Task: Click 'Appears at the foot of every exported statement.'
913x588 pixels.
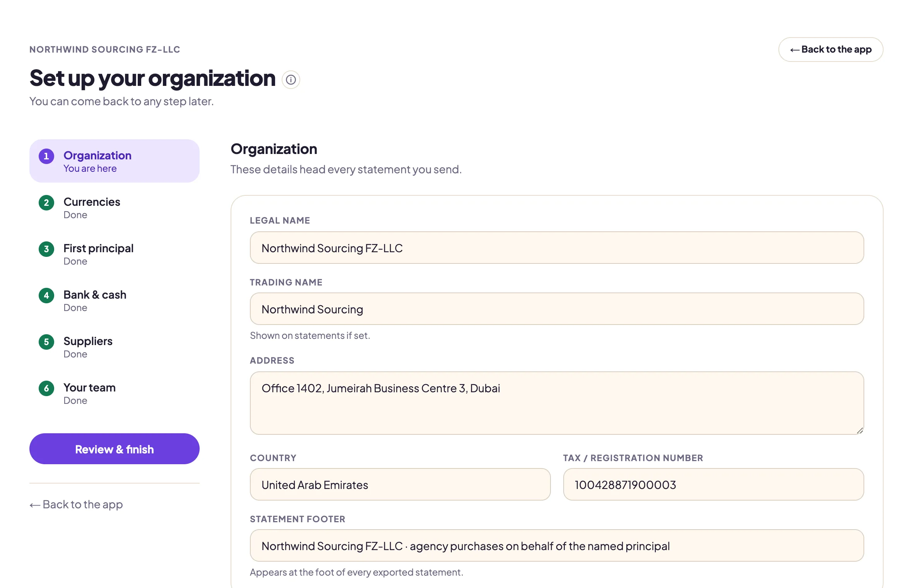Action: pyautogui.click(x=356, y=572)
